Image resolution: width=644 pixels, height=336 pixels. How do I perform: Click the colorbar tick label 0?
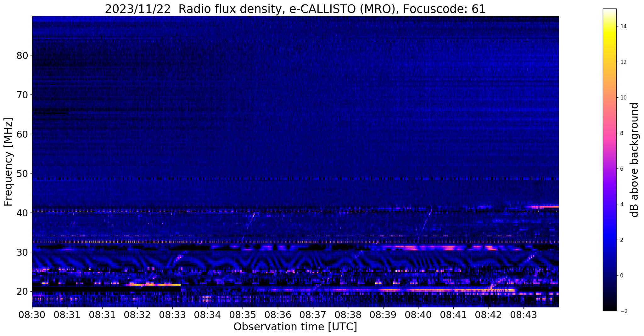tap(621, 276)
